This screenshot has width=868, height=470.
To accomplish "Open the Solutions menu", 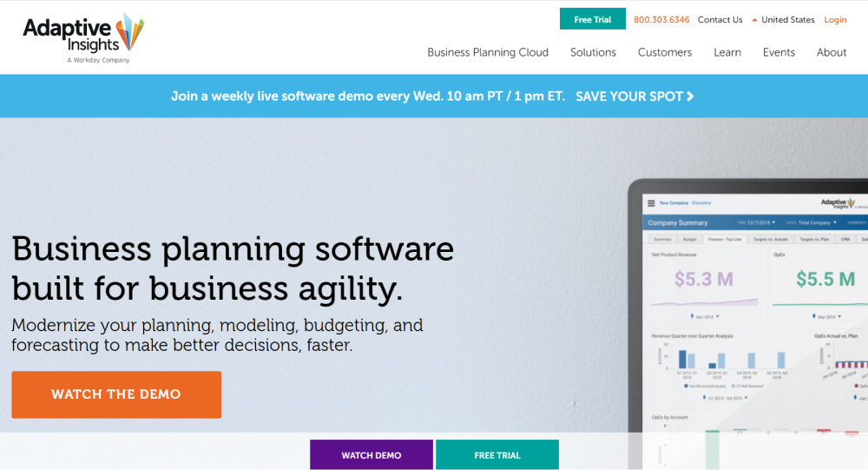I will [x=593, y=52].
